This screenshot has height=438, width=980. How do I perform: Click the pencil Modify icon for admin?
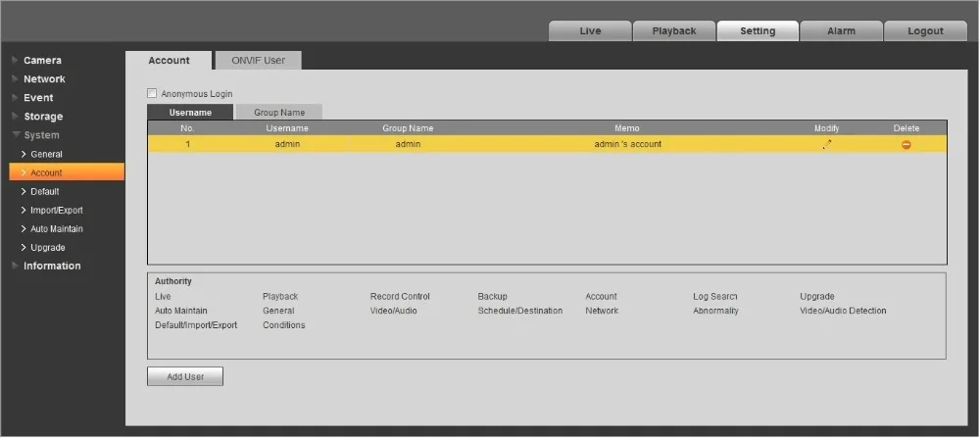(x=827, y=144)
